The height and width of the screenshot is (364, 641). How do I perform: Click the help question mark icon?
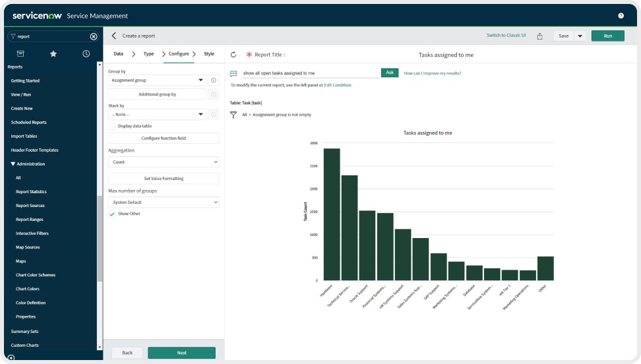point(621,15)
